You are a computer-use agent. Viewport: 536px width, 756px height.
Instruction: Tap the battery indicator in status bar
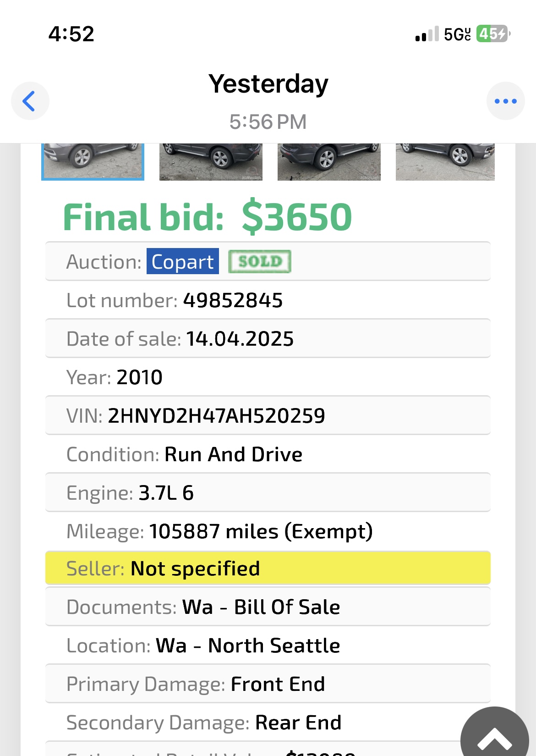pos(492,34)
